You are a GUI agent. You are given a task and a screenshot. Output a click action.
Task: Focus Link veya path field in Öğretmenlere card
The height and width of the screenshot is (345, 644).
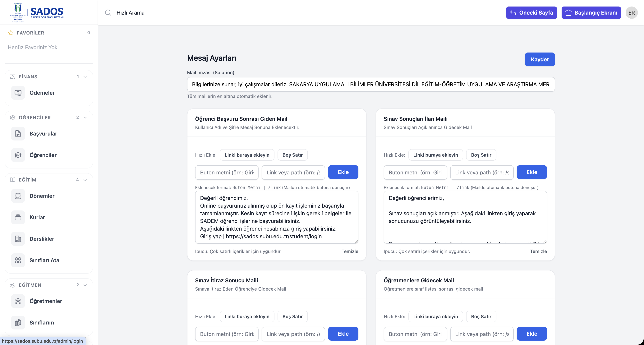pos(482,334)
